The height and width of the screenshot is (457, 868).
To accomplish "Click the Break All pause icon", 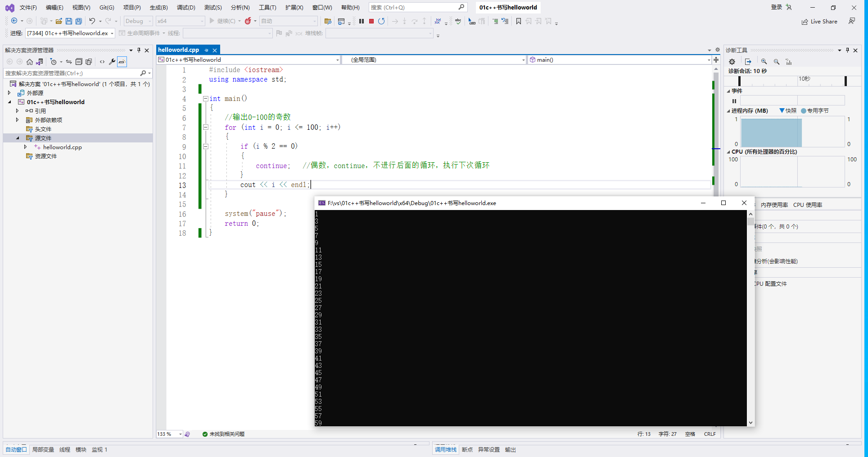I will point(362,21).
